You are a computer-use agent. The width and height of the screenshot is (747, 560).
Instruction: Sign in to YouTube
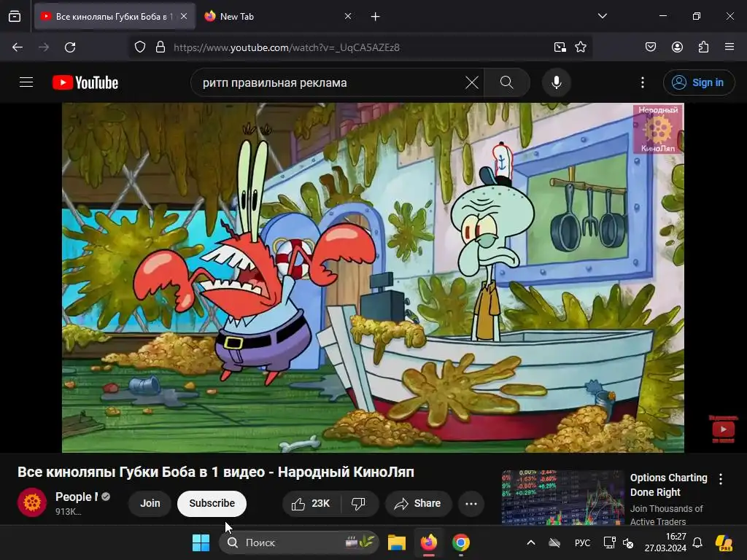pos(698,83)
